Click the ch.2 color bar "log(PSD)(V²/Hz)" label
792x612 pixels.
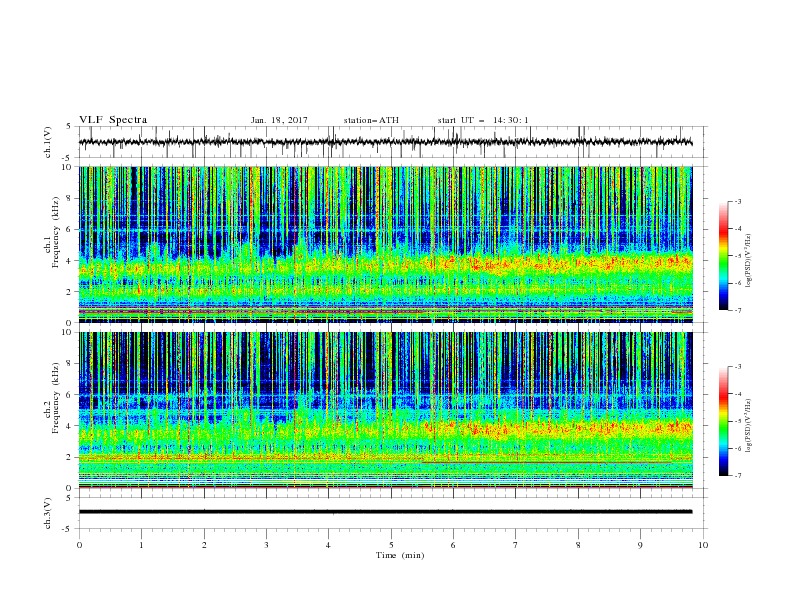[x=748, y=426]
